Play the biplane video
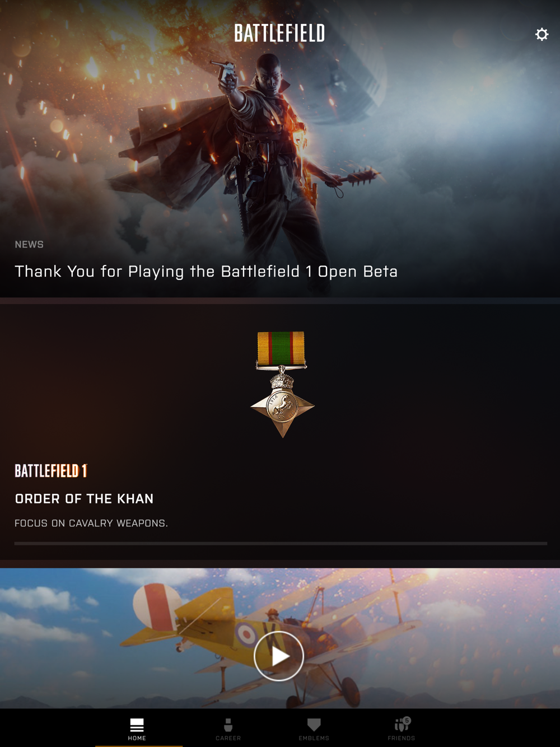The height and width of the screenshot is (747, 560). point(279,656)
